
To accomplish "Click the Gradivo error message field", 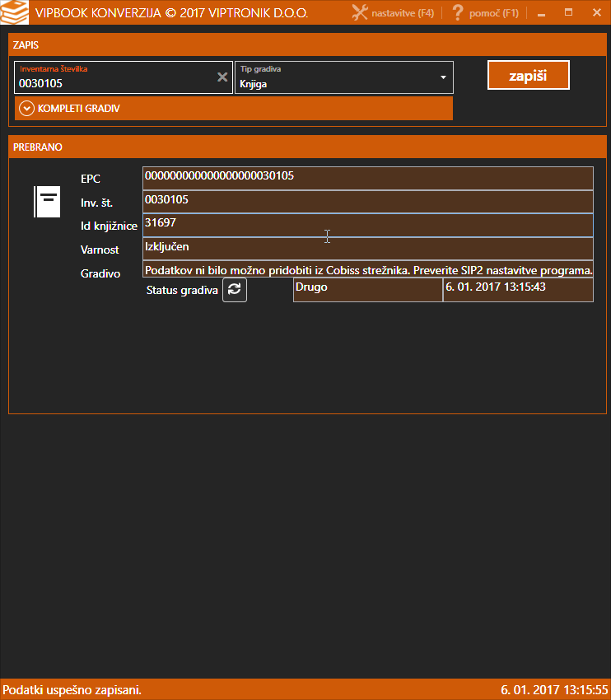I will pyautogui.click(x=367, y=271).
